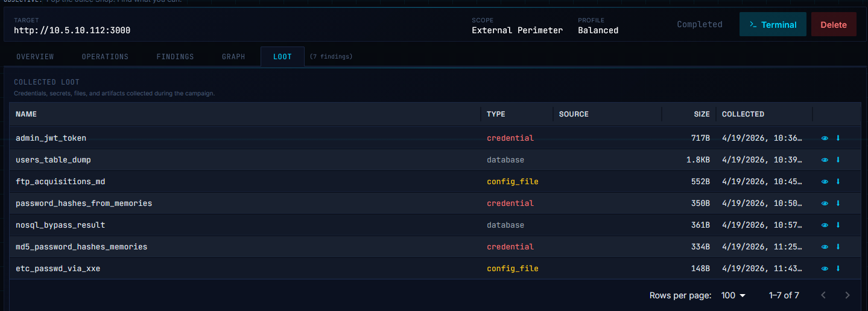Preview nosql_bypass_result with eye icon

(825, 225)
